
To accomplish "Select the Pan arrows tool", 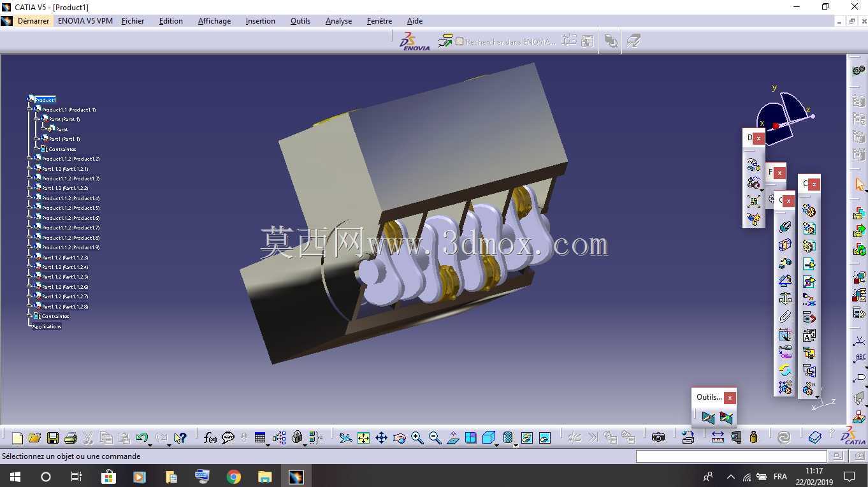I will pyautogui.click(x=381, y=438).
